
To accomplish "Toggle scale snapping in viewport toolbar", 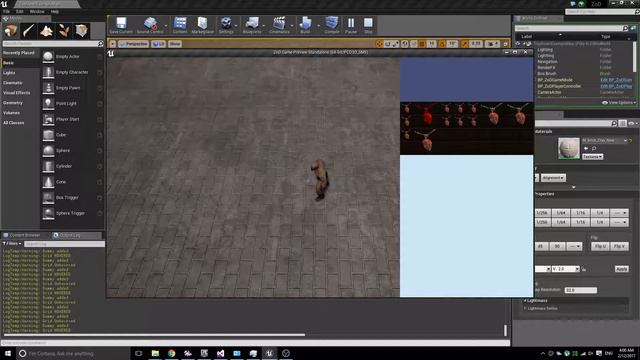I will coord(464,44).
